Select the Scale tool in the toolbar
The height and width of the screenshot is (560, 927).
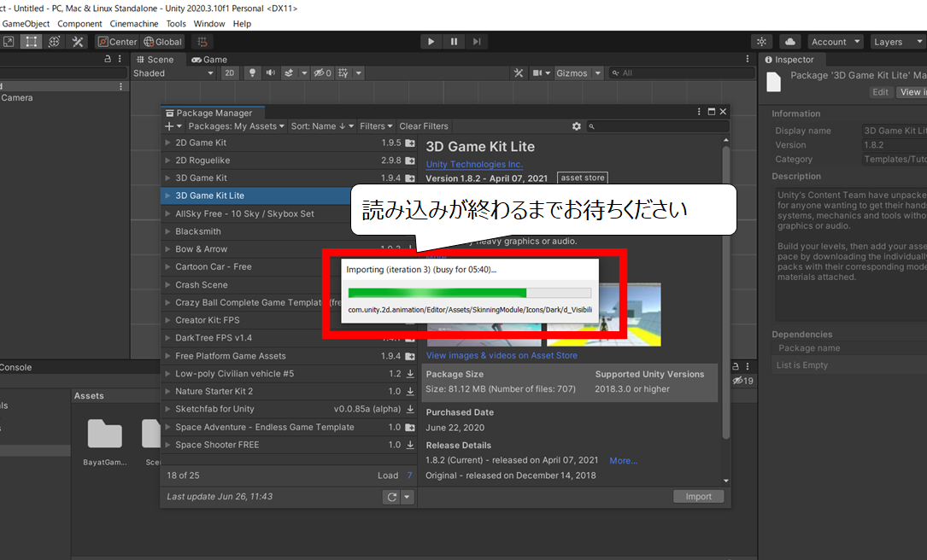pos(9,41)
